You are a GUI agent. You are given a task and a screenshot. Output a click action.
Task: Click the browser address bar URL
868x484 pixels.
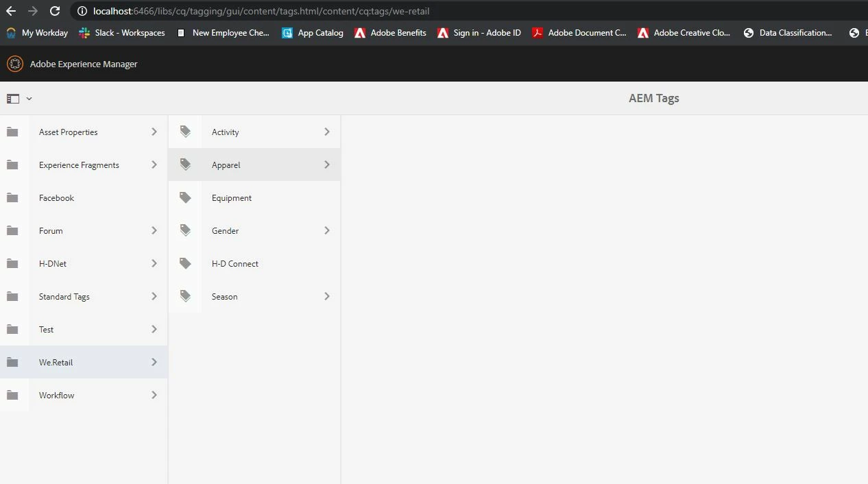(261, 11)
